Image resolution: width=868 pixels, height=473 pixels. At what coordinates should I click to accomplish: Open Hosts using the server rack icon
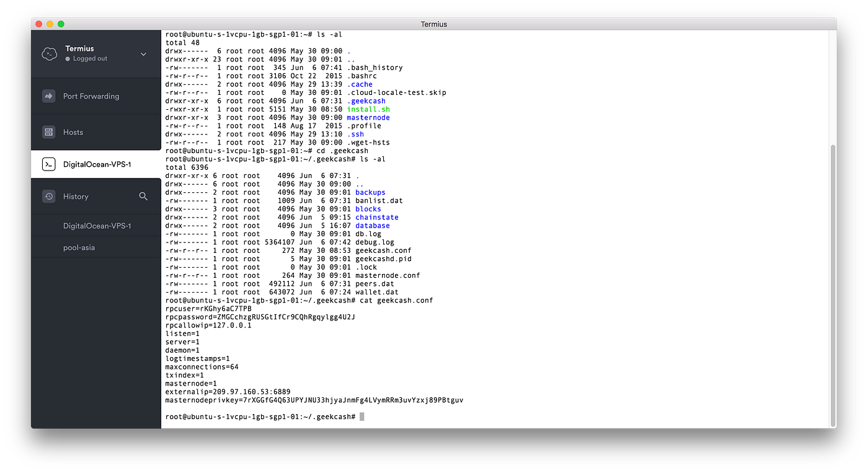[x=49, y=132]
